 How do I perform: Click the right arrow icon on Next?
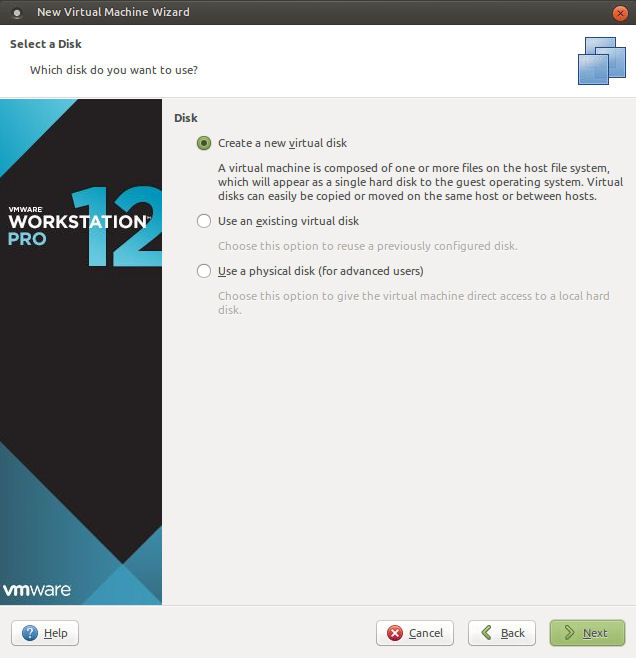568,633
